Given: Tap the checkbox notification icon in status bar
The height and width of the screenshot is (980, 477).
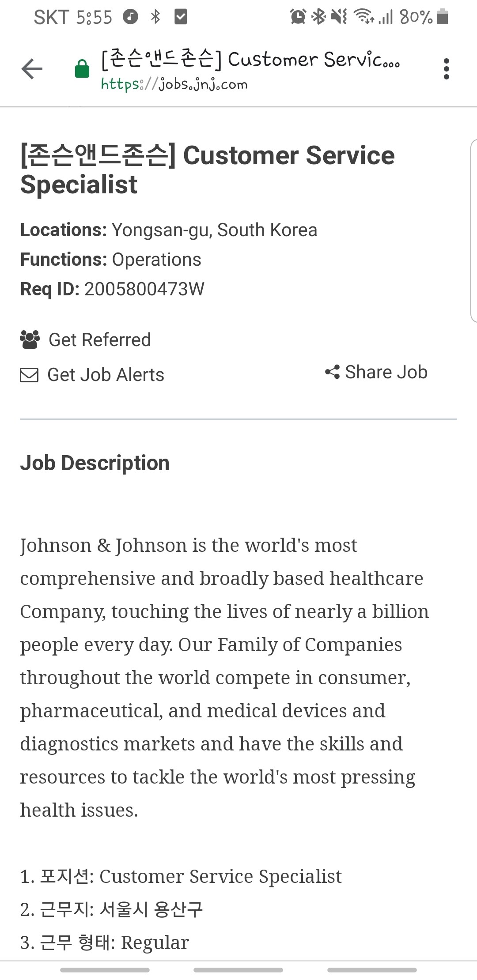Looking at the screenshot, I should coord(181,17).
